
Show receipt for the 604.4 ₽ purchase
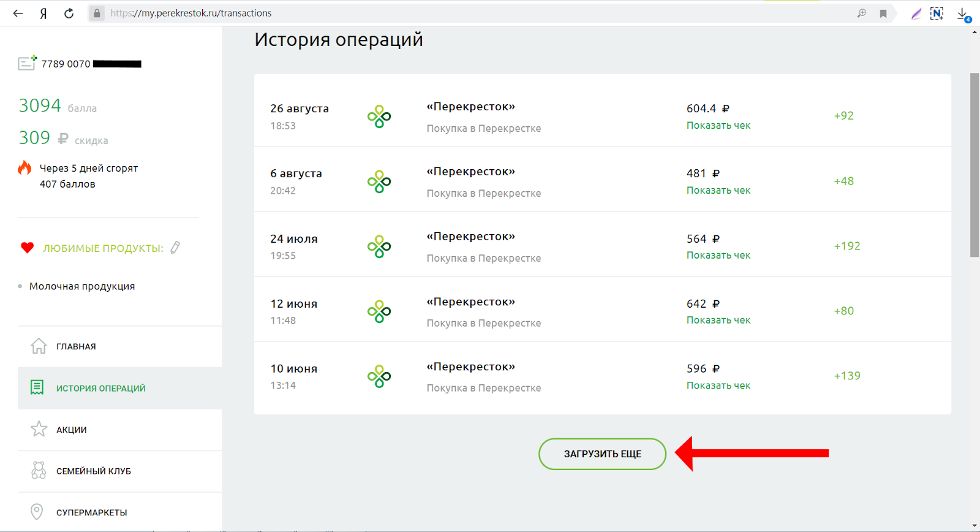(718, 125)
